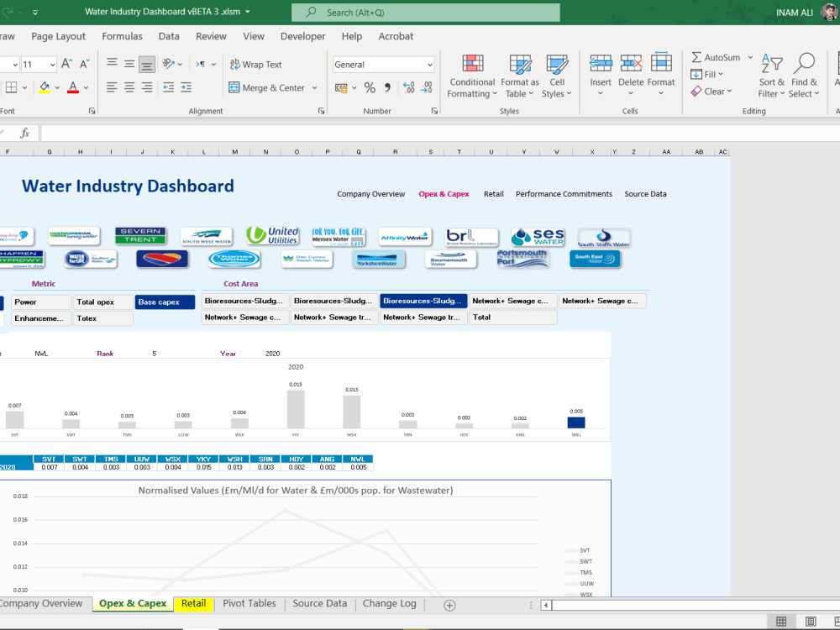Click the Search box at the top
This screenshot has width=840, height=630.
[x=425, y=13]
